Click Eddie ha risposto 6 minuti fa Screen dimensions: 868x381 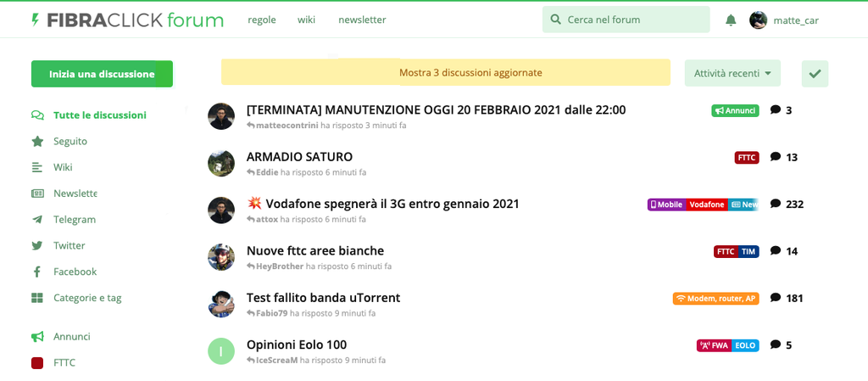[x=307, y=173]
